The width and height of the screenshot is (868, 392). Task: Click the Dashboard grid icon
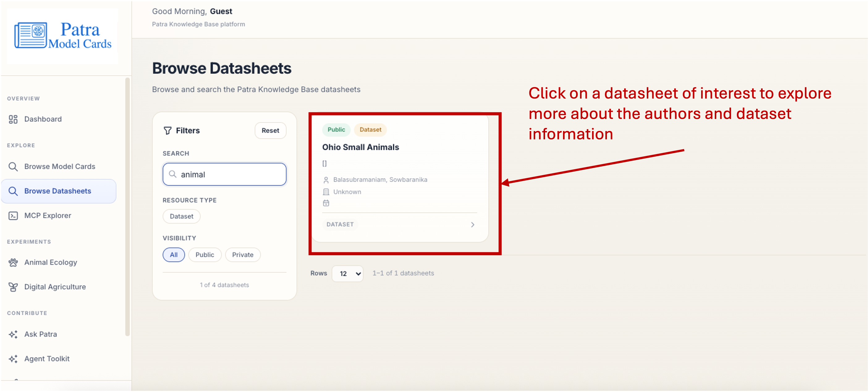[13, 119]
